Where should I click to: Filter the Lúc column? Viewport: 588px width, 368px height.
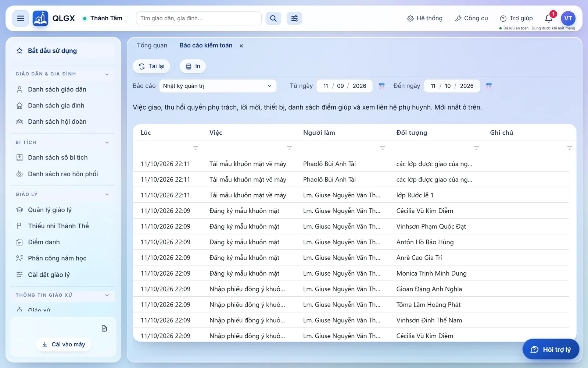pyautogui.click(x=196, y=148)
